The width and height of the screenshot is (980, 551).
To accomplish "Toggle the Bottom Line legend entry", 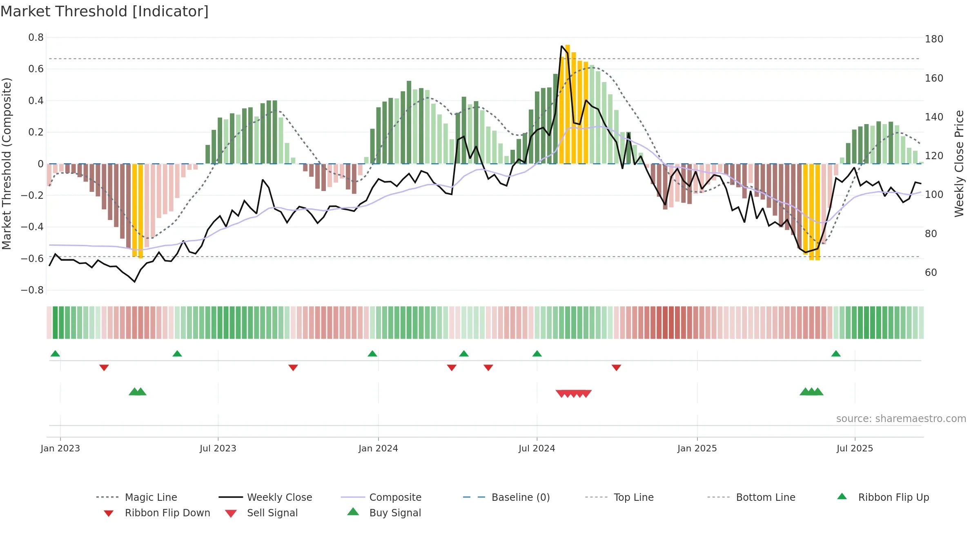I will coord(751,497).
